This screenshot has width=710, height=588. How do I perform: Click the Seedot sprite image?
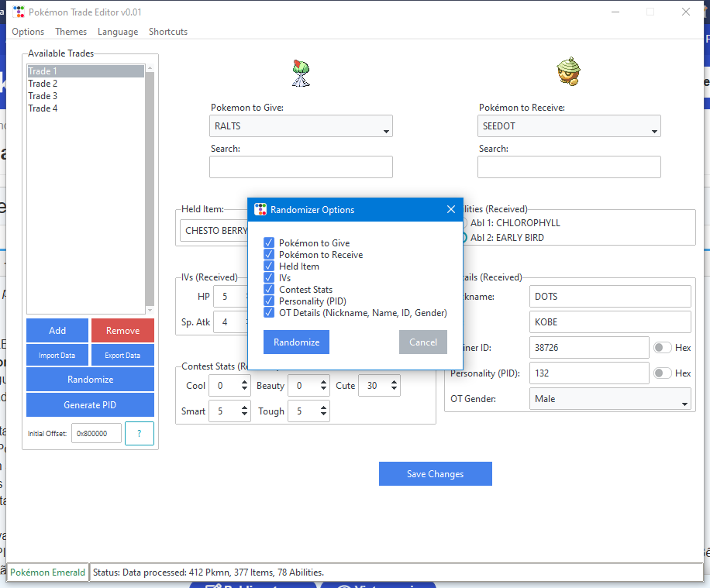568,73
